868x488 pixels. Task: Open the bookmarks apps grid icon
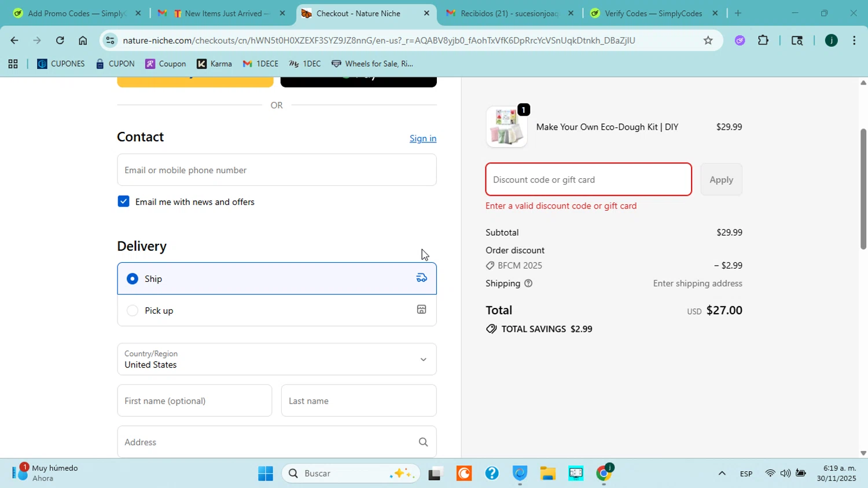pyautogui.click(x=13, y=64)
